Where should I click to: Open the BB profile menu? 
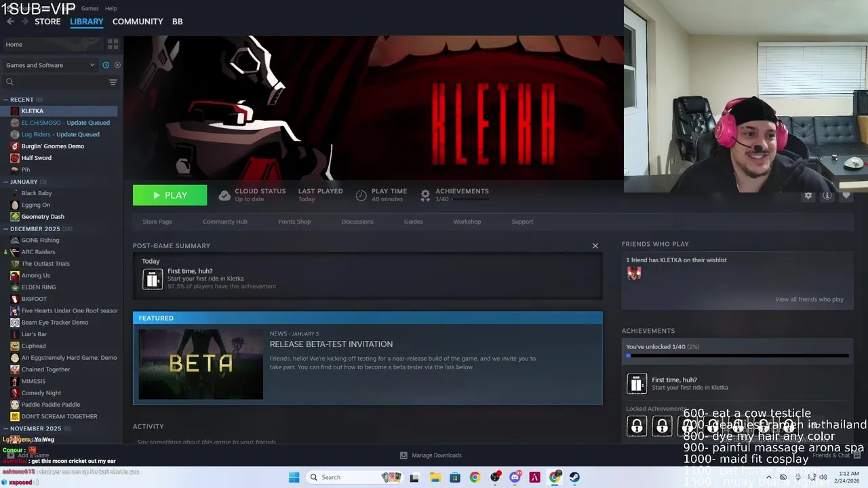(177, 22)
